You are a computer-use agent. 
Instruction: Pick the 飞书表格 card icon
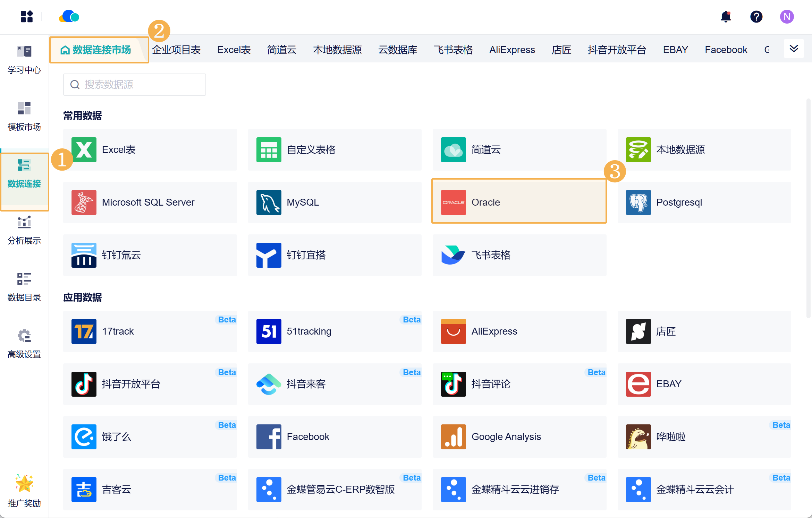(454, 255)
